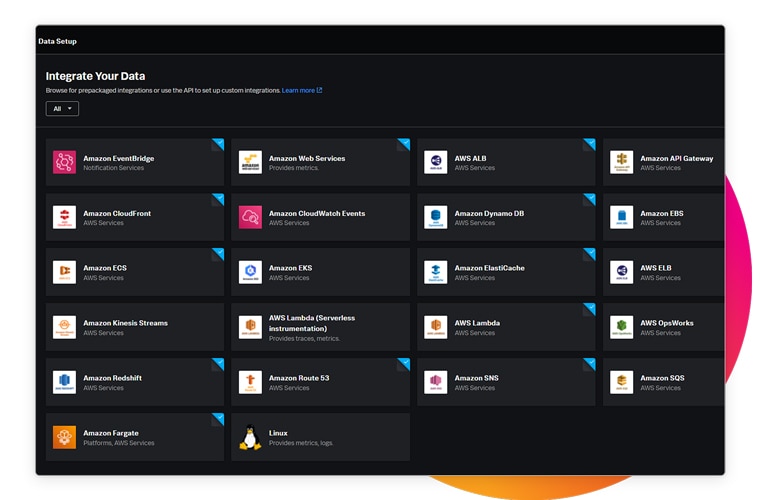Click the AWS ALB corner check badge
760x500 pixels.
coord(590,143)
